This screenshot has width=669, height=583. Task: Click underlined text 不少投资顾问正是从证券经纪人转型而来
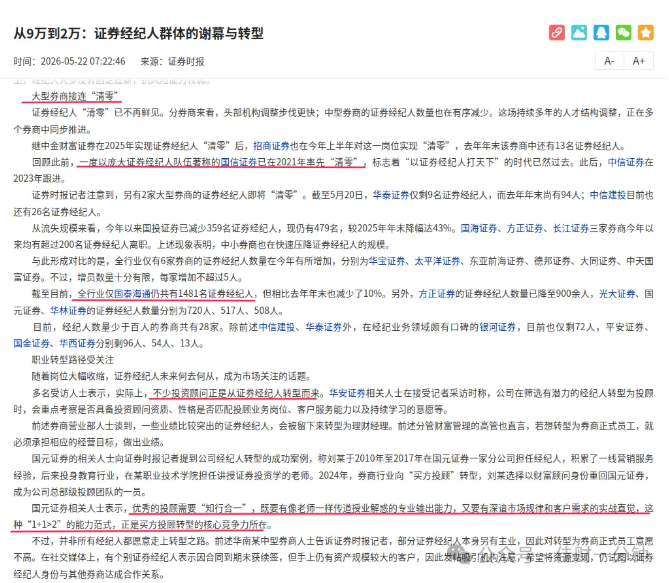236,393
